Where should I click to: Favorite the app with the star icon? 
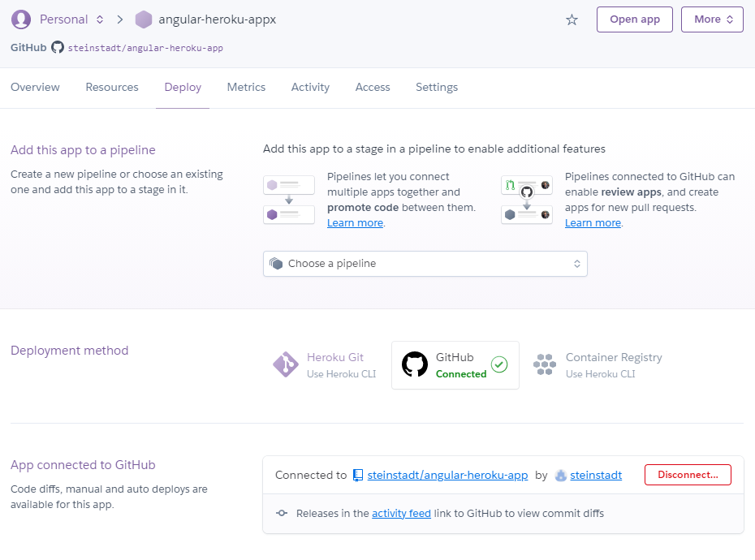(572, 19)
